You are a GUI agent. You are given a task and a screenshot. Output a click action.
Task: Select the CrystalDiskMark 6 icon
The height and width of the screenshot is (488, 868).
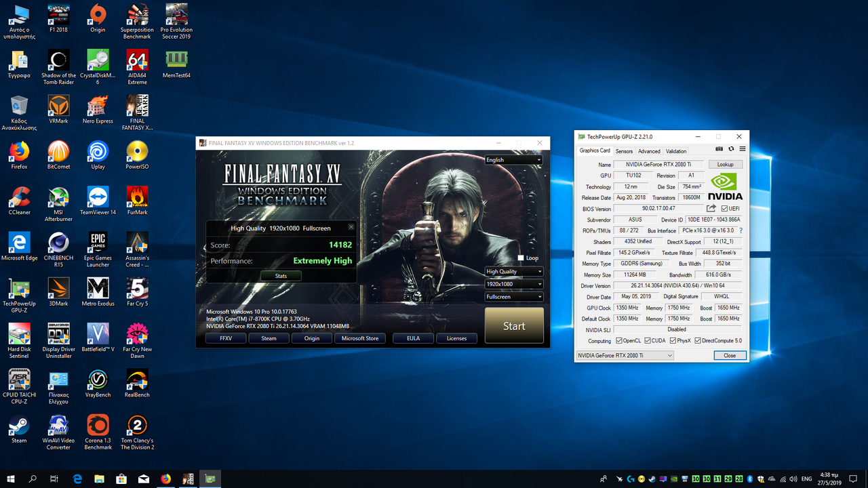tap(98, 67)
